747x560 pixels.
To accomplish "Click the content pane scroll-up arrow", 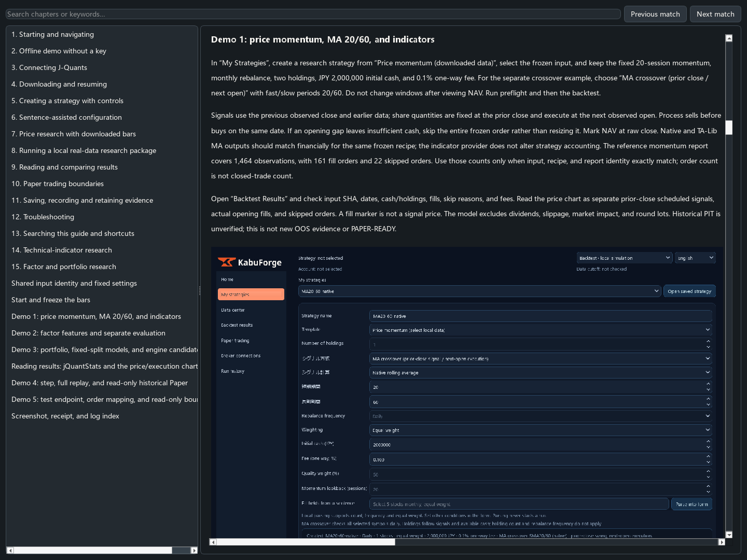I will point(729,38).
